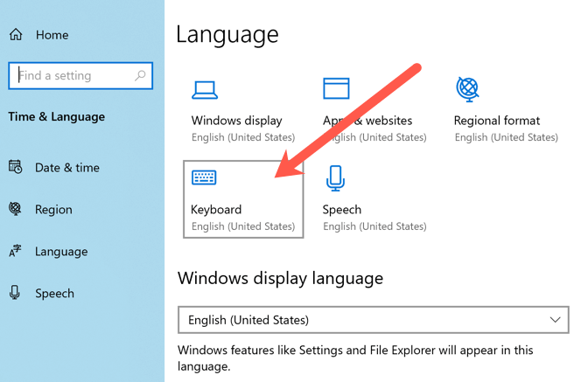Image resolution: width=588 pixels, height=382 pixels.
Task: Click the Keyboard label text
Action: tap(216, 210)
